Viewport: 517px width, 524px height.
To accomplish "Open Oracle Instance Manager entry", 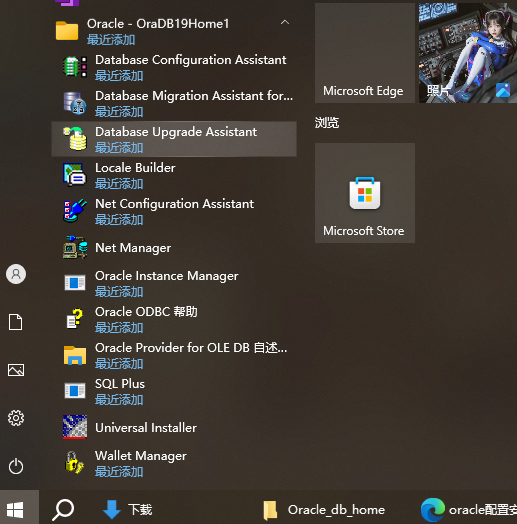I will pos(174,283).
